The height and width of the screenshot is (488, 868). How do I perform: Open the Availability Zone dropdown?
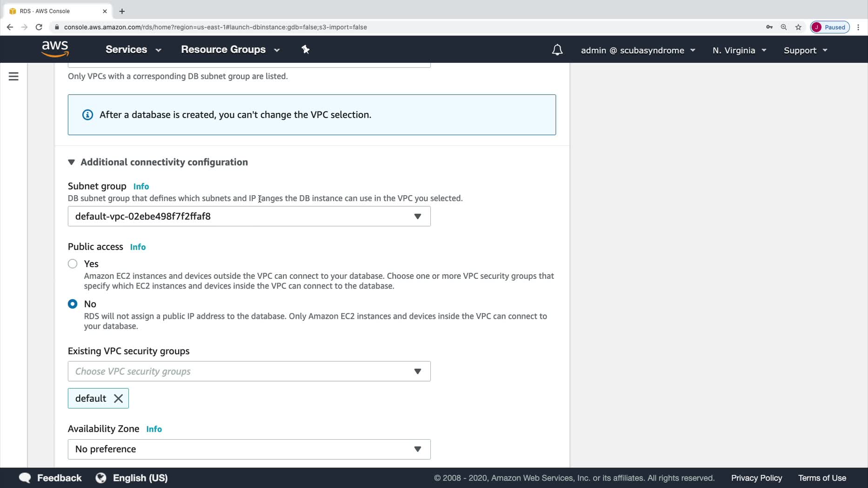(249, 449)
